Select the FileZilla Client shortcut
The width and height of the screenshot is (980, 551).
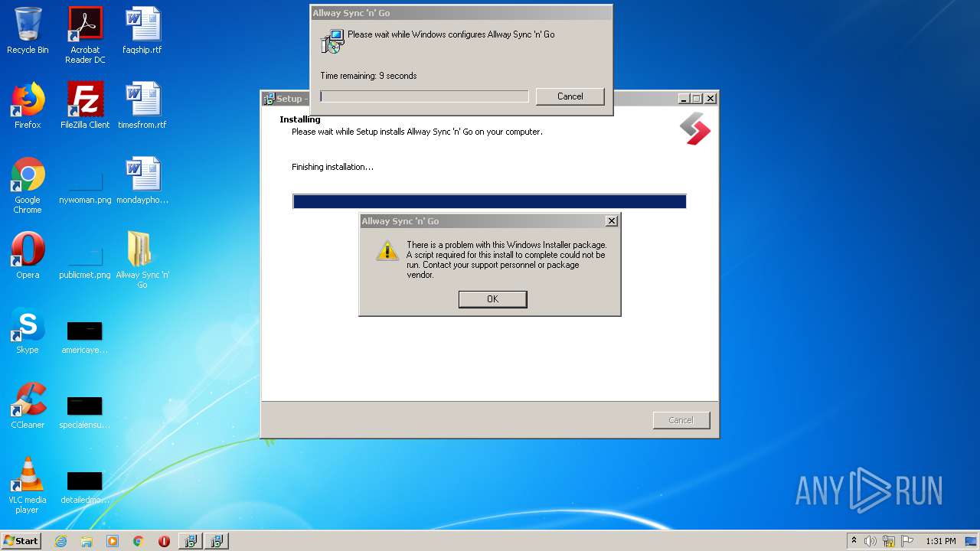85,106
